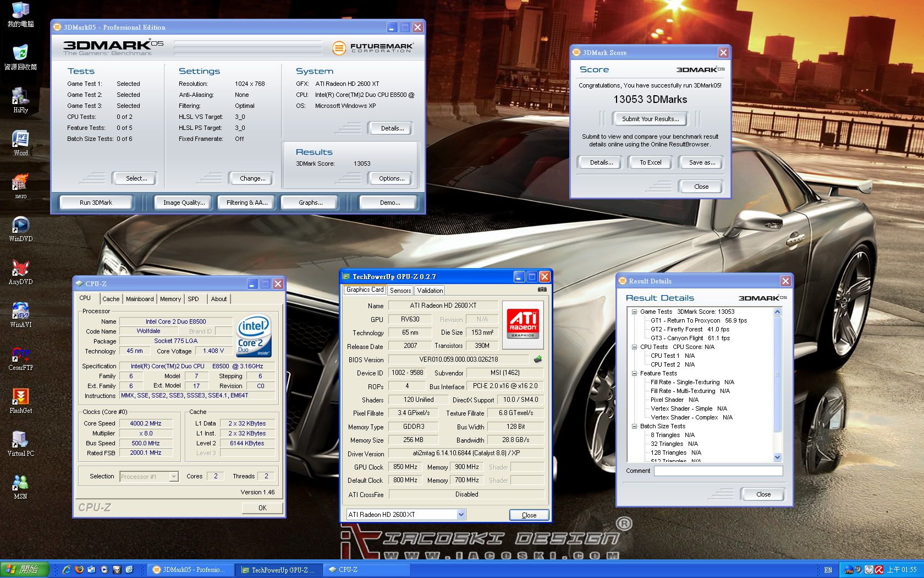Select GT3 - Canyon Flight row

[x=690, y=338]
